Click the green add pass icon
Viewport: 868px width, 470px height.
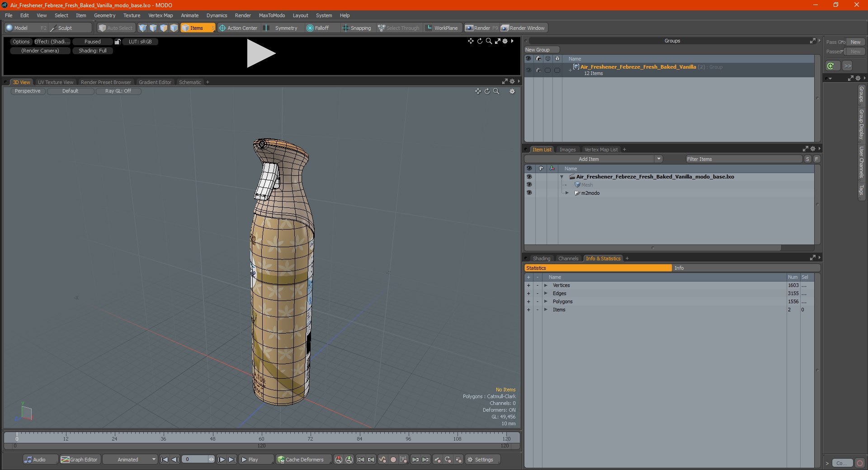point(831,66)
